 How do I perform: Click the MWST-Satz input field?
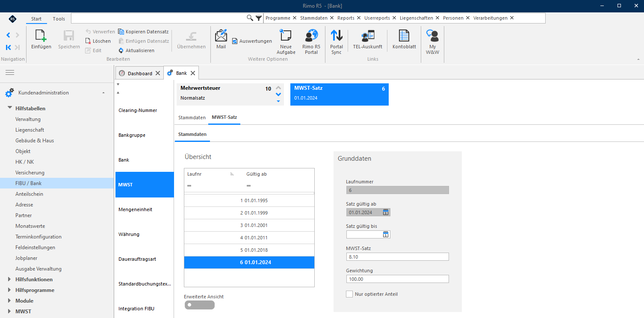(x=398, y=256)
